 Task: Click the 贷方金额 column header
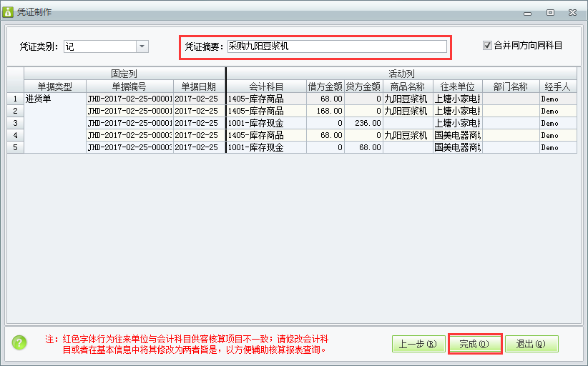[x=363, y=86]
